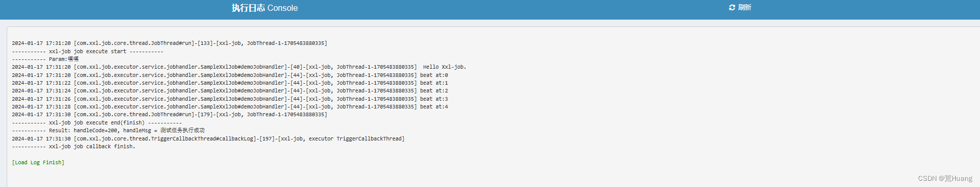This screenshot has width=980, height=187.
Task: Click the refresh arrows icon
Action: pos(732,7)
